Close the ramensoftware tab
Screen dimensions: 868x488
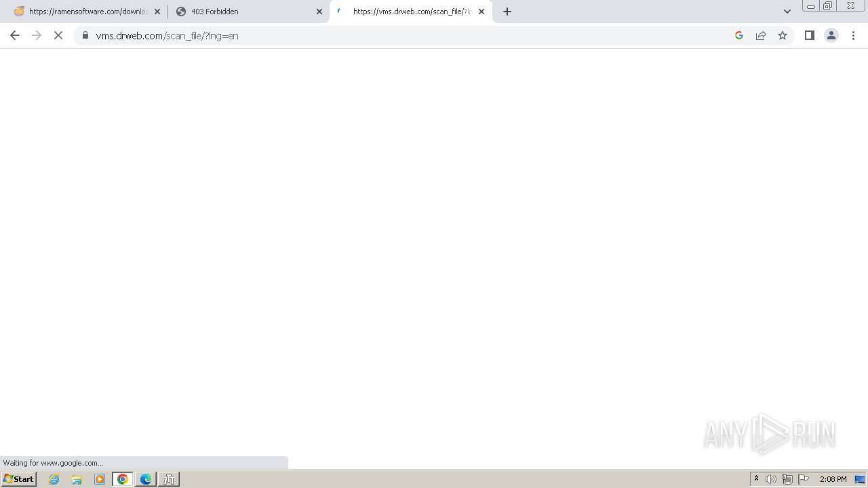coord(157,12)
